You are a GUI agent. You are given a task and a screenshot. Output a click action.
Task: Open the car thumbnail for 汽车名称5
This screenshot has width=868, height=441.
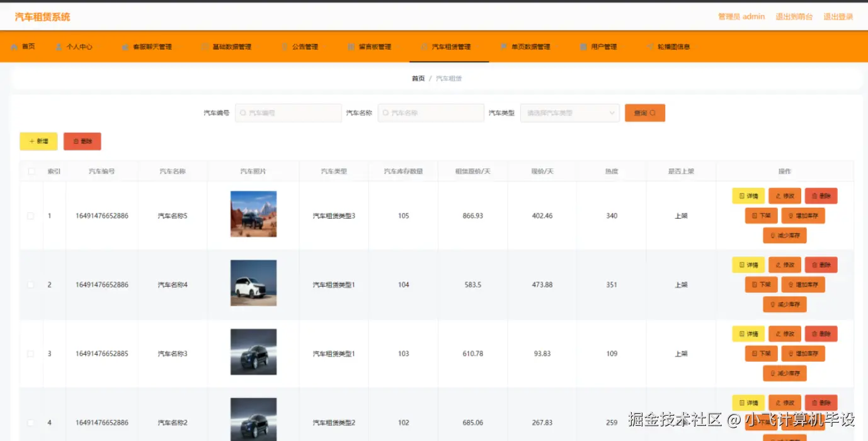click(253, 214)
